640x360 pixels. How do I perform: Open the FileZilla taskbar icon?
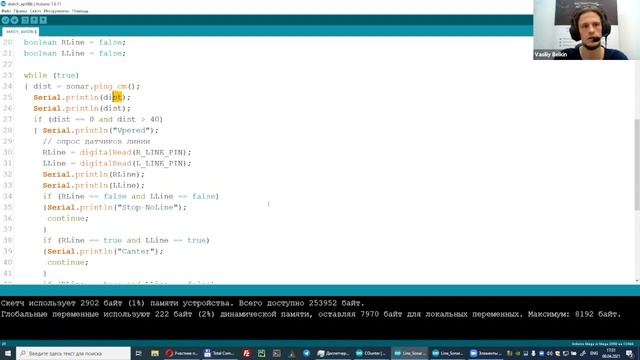pos(247,353)
